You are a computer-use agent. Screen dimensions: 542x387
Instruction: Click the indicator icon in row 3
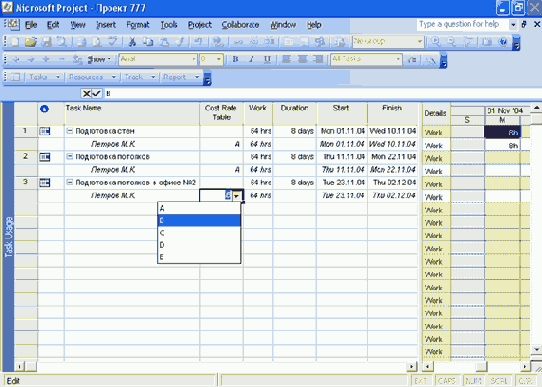[45, 182]
